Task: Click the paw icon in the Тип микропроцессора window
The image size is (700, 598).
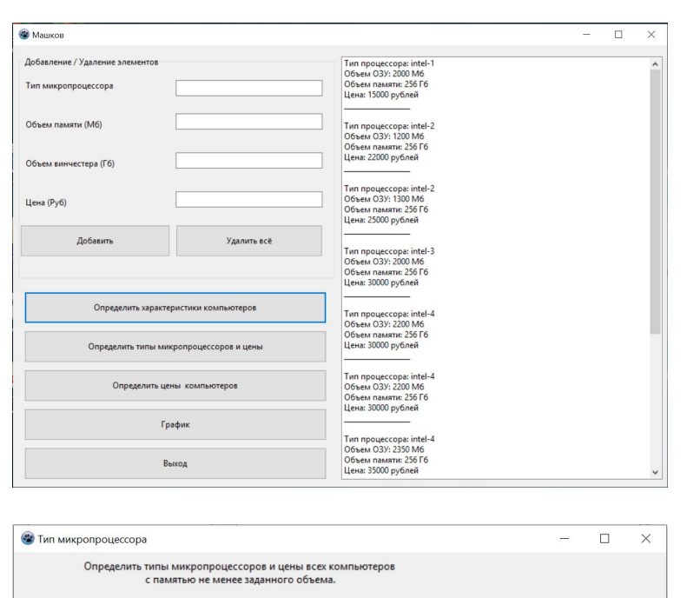Action: [28, 538]
